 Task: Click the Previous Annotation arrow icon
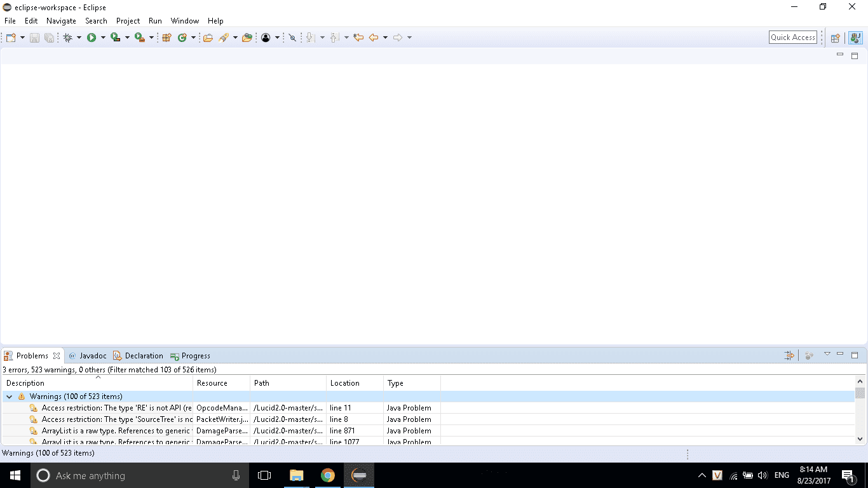click(x=335, y=37)
